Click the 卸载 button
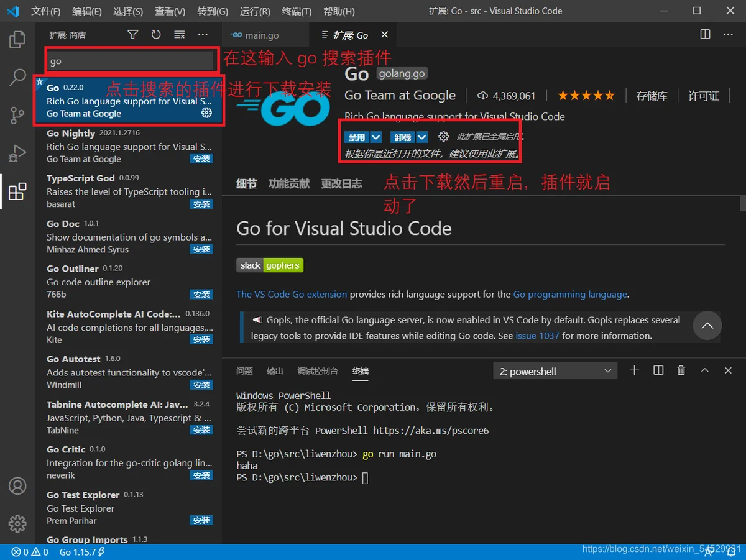 click(x=403, y=137)
